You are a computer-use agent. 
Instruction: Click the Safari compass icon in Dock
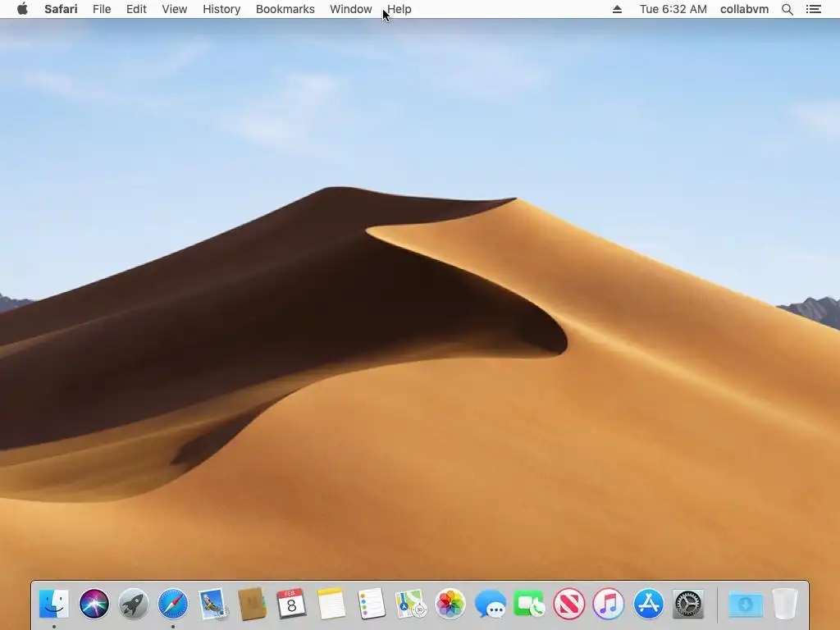tap(173, 604)
